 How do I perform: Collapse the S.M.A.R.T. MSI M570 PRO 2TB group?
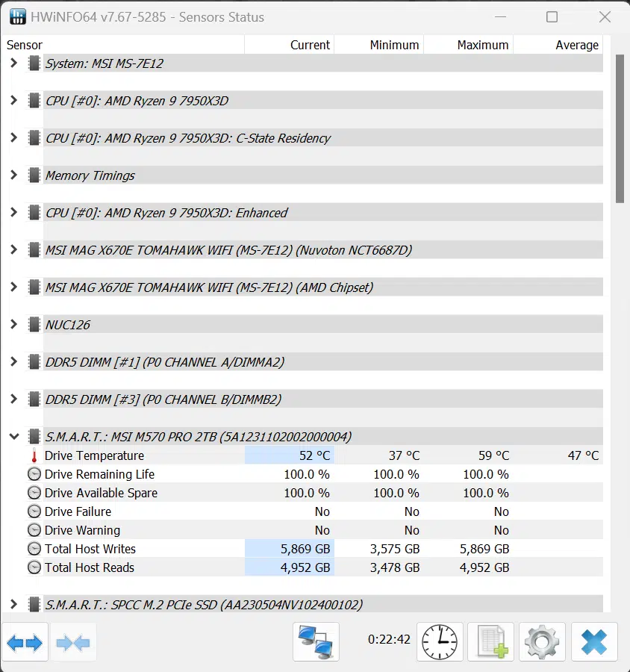(x=14, y=437)
